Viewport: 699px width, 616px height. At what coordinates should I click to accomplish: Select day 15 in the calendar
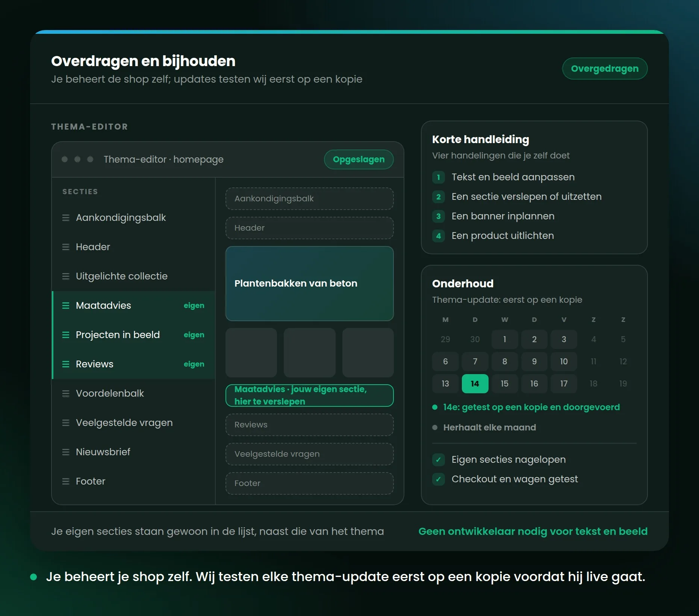coord(505,384)
